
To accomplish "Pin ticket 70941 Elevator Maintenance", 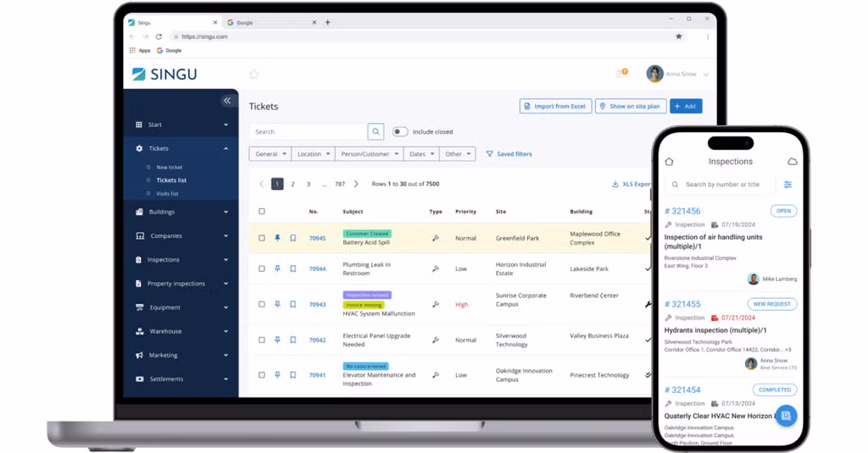I will pos(277,375).
